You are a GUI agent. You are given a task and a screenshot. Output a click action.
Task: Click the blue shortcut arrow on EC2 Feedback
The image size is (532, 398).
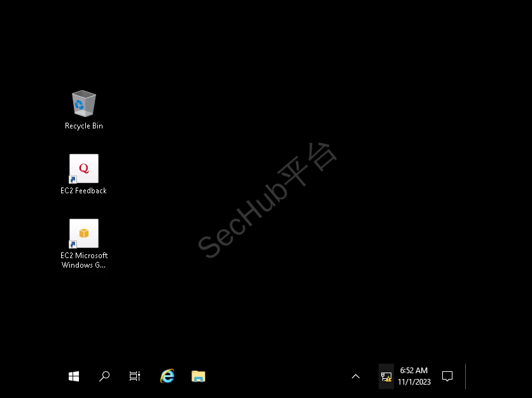[x=73, y=180]
